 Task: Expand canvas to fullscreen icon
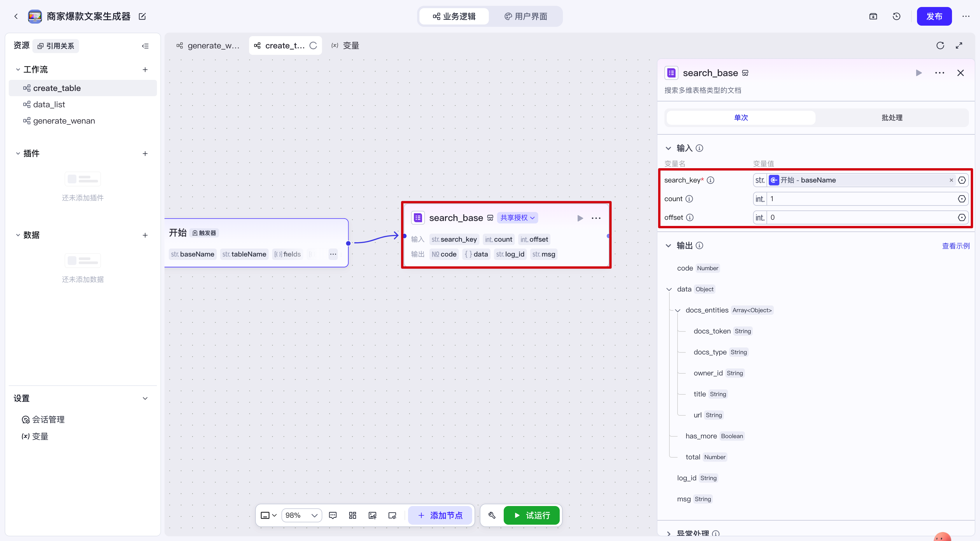click(x=959, y=46)
